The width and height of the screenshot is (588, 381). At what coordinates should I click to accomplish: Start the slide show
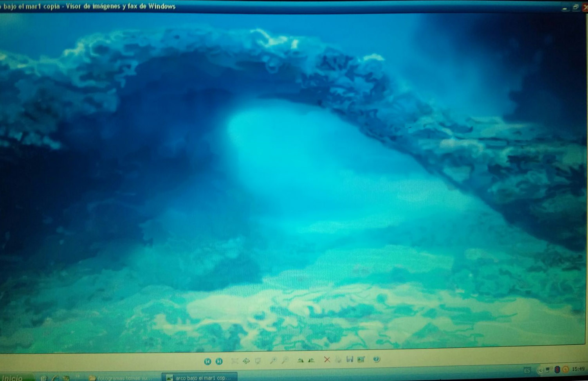pyautogui.click(x=258, y=361)
